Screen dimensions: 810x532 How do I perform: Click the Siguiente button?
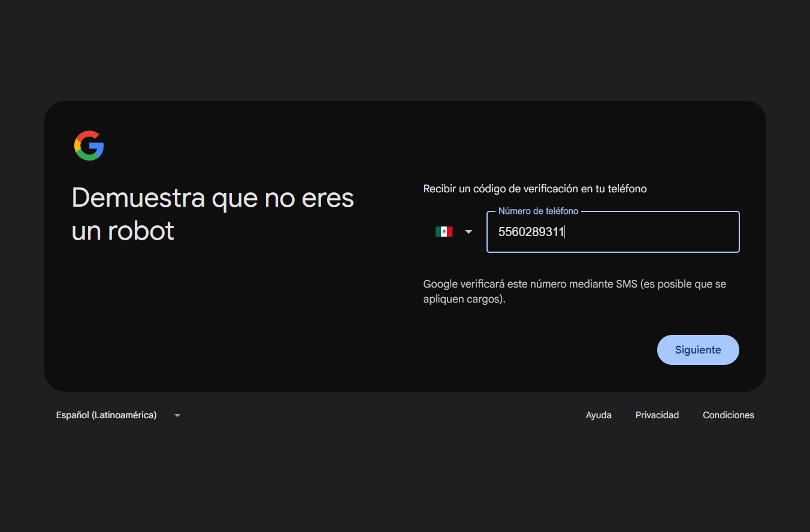click(698, 350)
